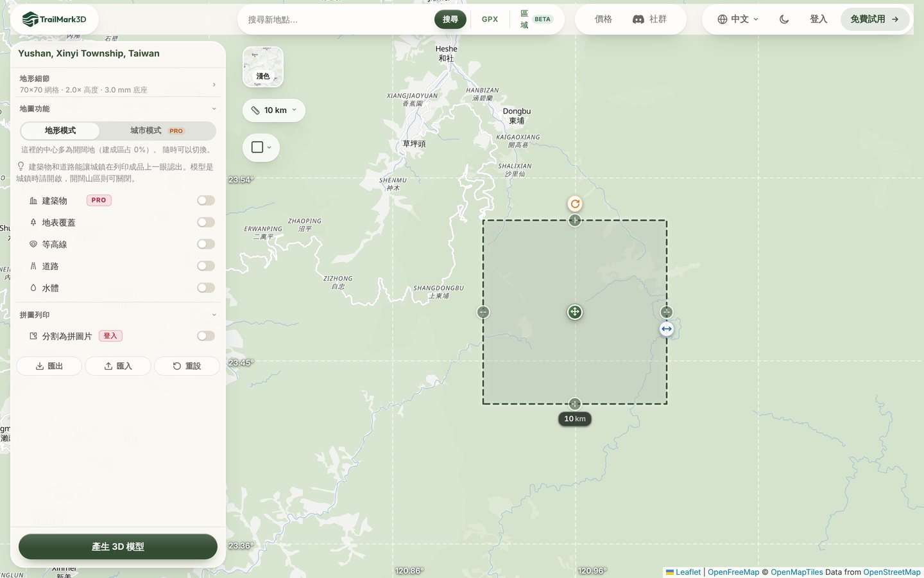Click the 重設 button
Viewport: 924px width, 578px height.
pos(187,366)
